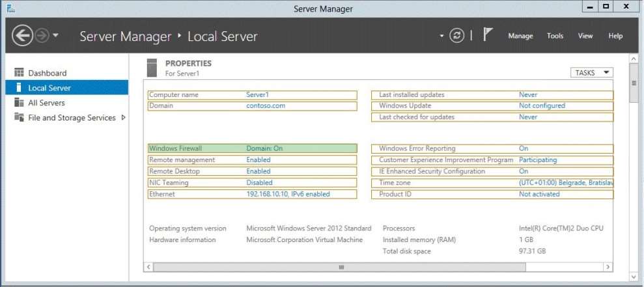Click Remote management Enabled link
Image resolution: width=644 pixels, height=287 pixels.
coord(259,159)
